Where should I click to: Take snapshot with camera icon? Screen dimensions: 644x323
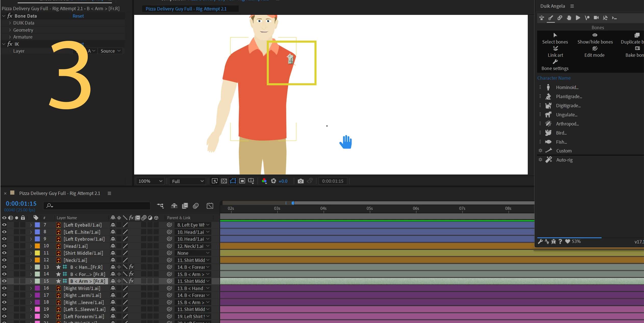[x=300, y=181]
